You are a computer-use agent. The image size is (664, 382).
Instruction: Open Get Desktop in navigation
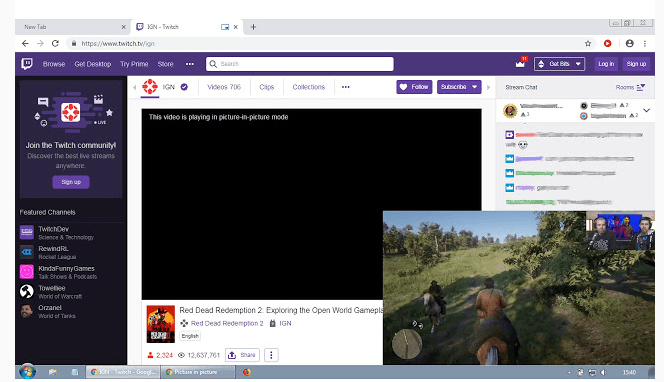(x=93, y=64)
